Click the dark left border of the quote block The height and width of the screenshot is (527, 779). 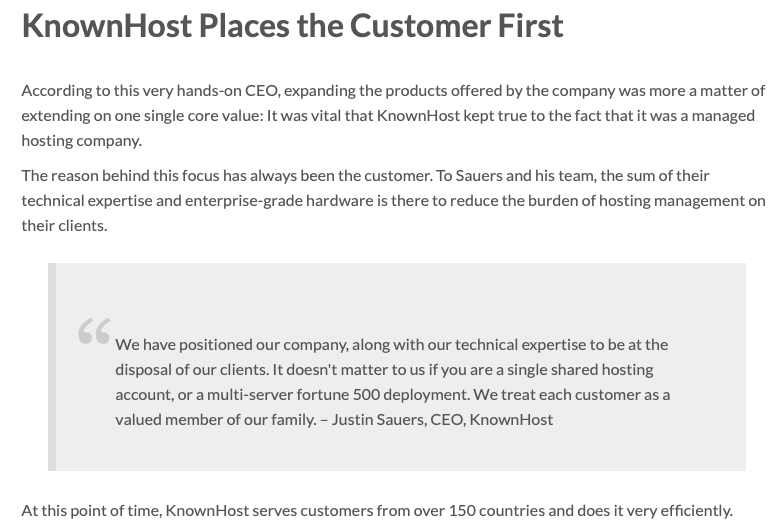52,366
